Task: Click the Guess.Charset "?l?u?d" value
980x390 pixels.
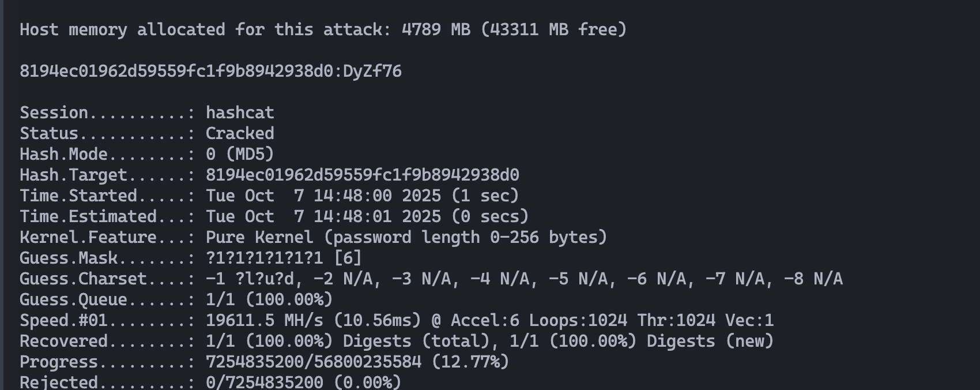Action: (x=269, y=279)
